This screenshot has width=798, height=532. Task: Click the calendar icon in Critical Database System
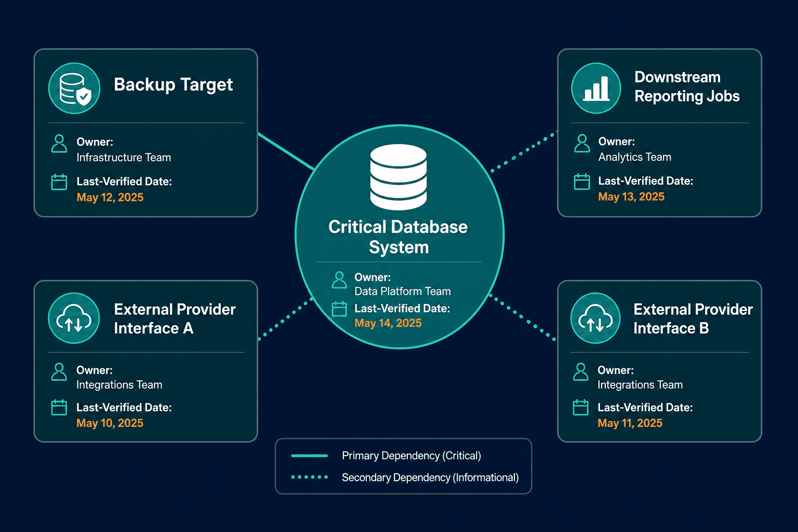point(339,309)
